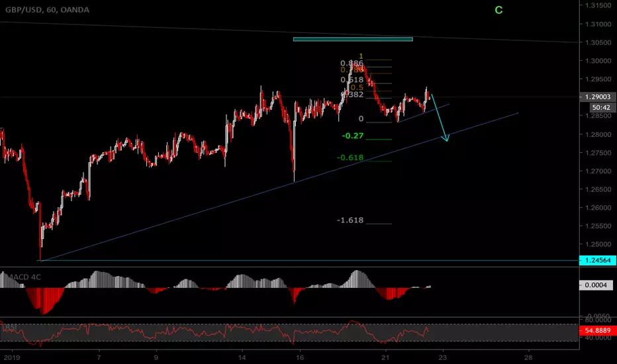Screen dimensions: 617x364
Task: Click the 1.26000 price axis label
Action: [x=598, y=208]
